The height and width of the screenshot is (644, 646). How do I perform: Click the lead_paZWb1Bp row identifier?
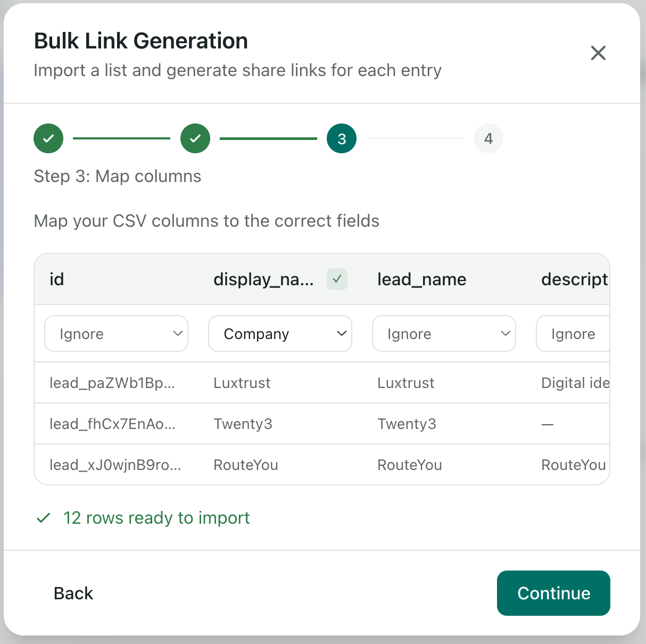click(x=112, y=383)
